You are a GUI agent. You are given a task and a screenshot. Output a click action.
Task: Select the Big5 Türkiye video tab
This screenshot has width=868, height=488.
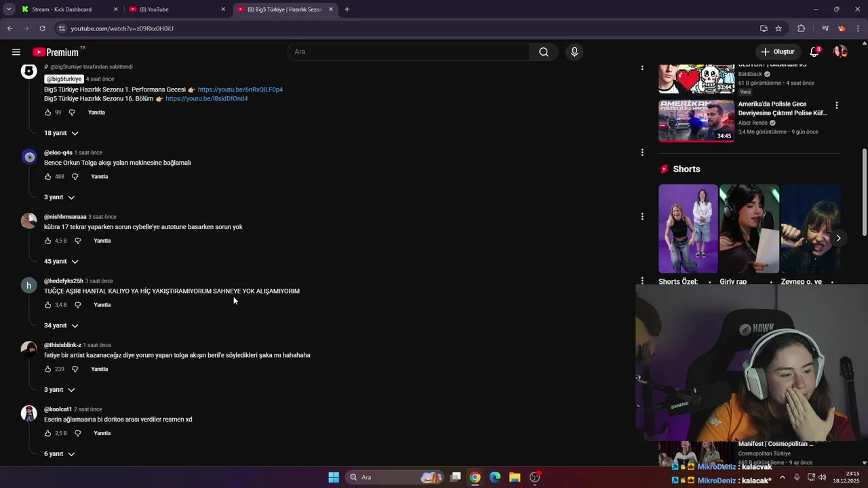[x=285, y=9]
